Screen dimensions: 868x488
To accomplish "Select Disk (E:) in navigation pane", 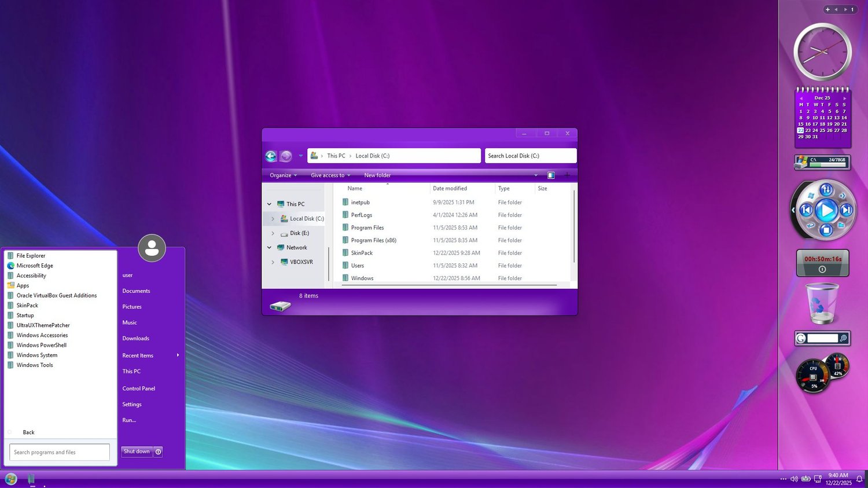I will click(x=299, y=233).
